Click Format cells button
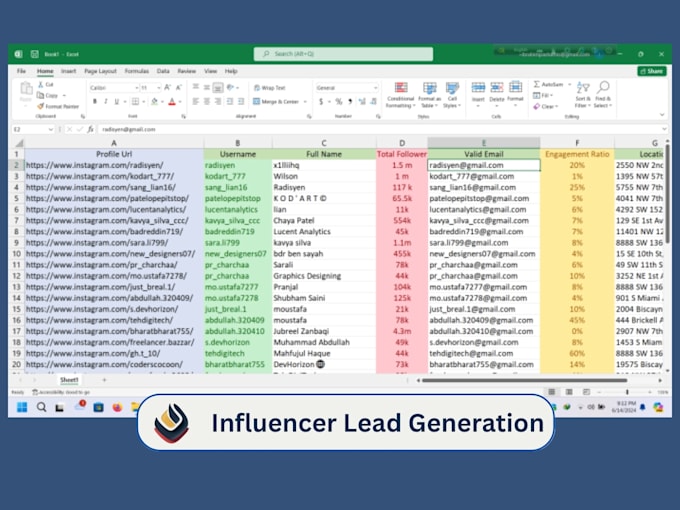Screen dimensions: 680x510 tap(515, 92)
